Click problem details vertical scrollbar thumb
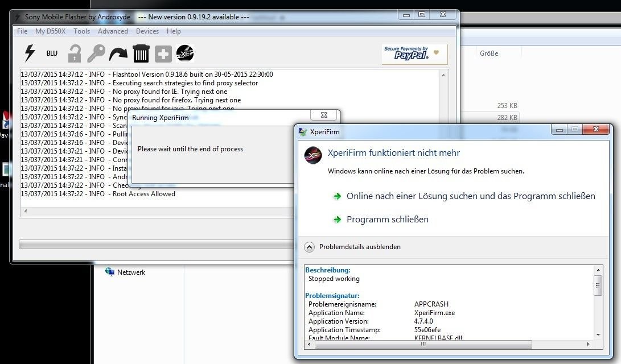This screenshot has height=364, width=621. [x=598, y=286]
